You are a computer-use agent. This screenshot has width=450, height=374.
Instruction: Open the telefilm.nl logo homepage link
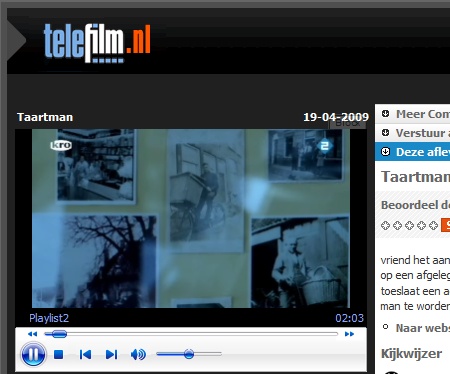tap(97, 43)
